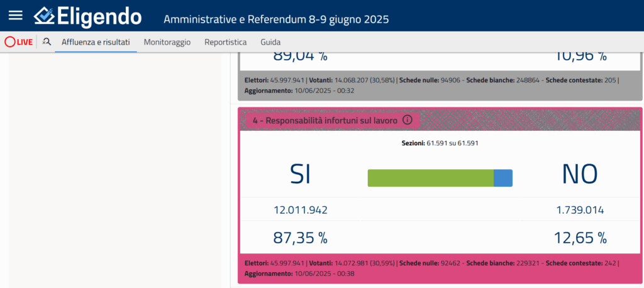
Task: Click the large SI label
Action: [300, 175]
